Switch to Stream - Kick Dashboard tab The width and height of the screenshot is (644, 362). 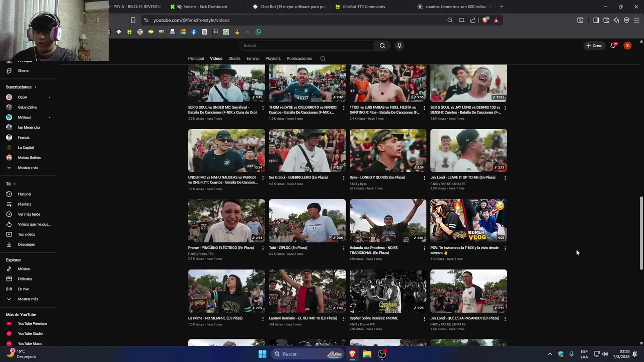[x=205, y=7]
